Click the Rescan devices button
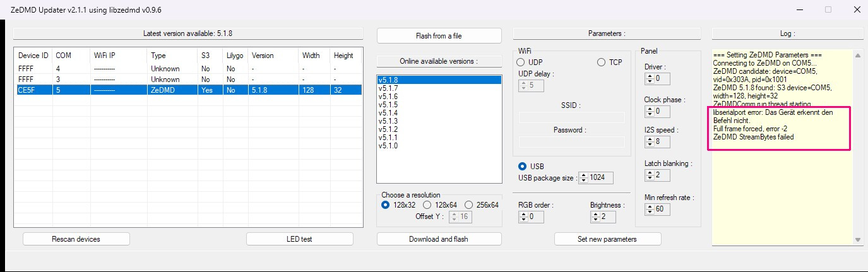The image size is (868, 272). point(76,239)
